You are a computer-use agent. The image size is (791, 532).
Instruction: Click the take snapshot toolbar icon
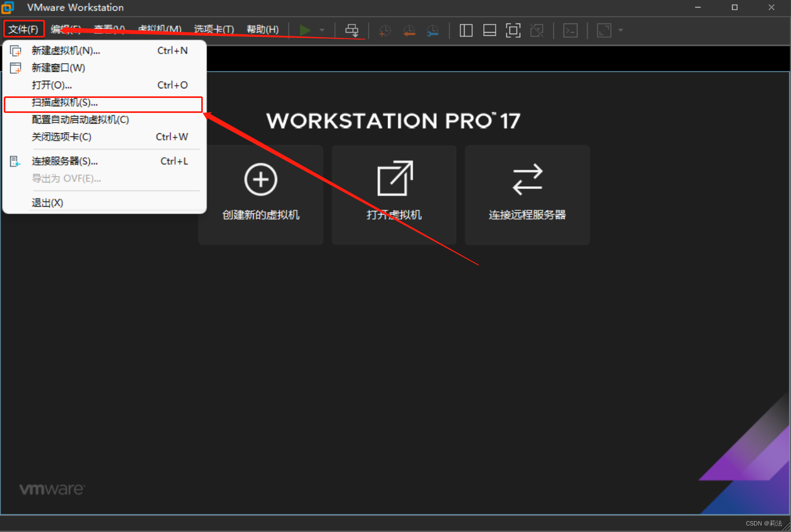[x=385, y=31]
